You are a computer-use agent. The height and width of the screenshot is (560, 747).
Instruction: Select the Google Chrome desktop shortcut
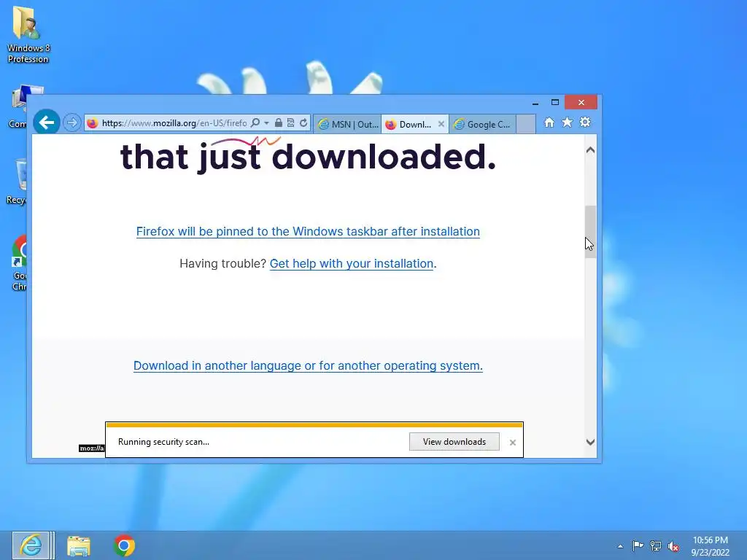(x=19, y=262)
